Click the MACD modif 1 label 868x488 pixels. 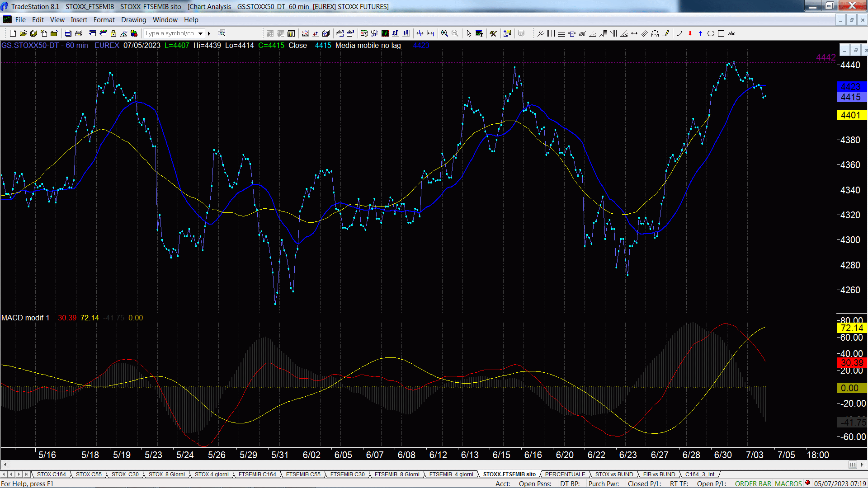25,318
